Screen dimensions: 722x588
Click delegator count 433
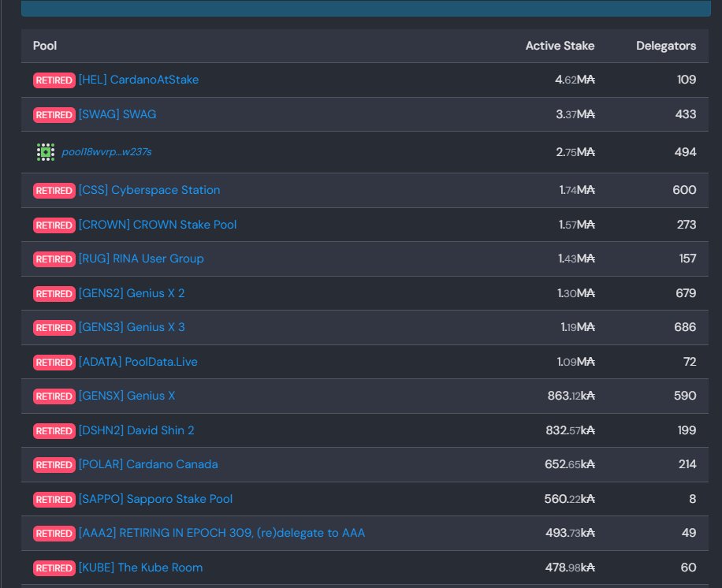(686, 114)
